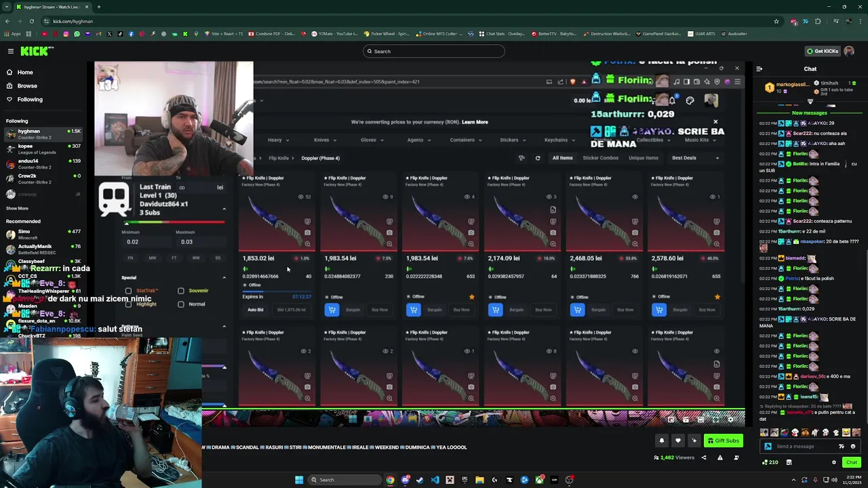Expand the Heavy category dropdown in stream
Screen dimensions: 868x488
point(278,140)
